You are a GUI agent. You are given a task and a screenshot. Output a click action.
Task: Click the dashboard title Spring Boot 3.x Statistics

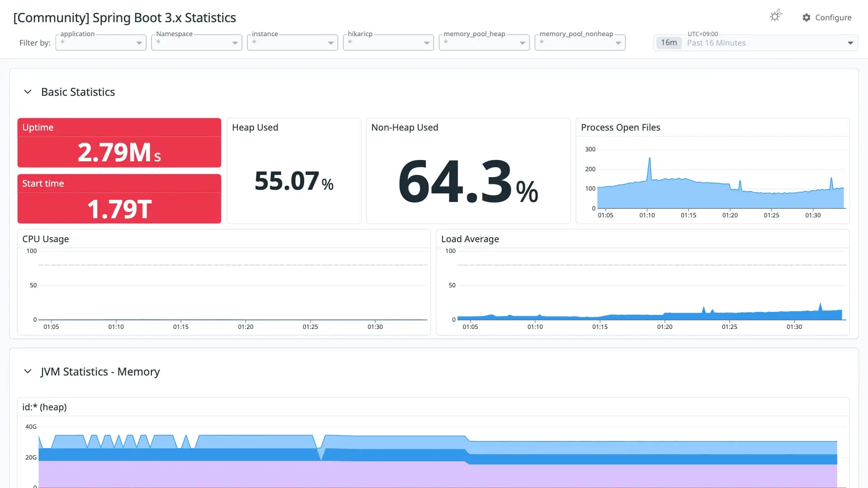pyautogui.click(x=125, y=18)
